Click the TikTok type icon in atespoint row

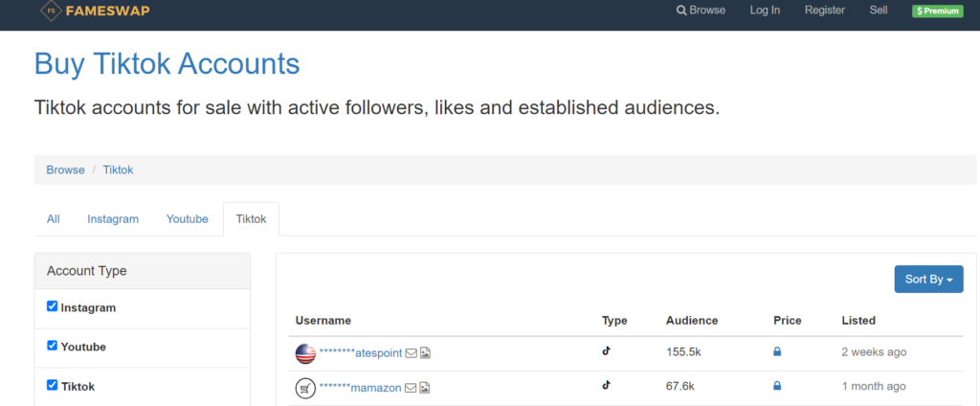pos(606,351)
